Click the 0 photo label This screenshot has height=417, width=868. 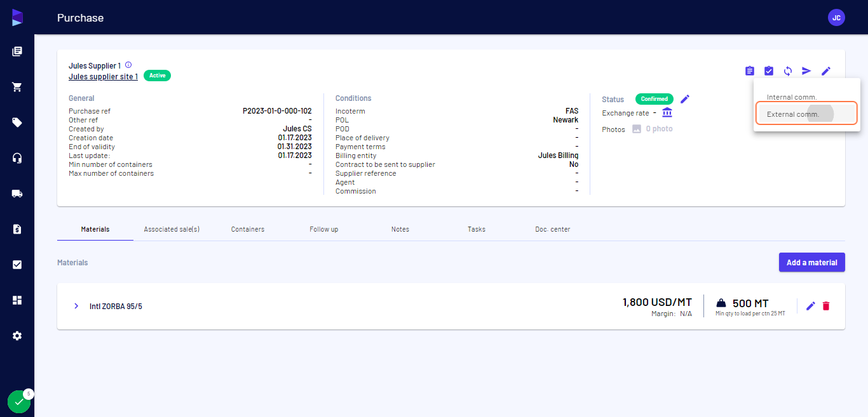(659, 129)
